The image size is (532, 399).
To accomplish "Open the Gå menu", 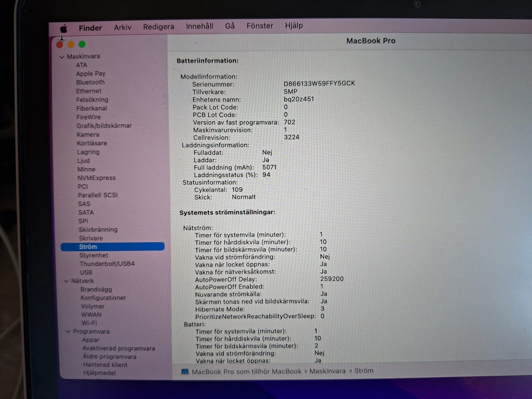I will 229,26.
